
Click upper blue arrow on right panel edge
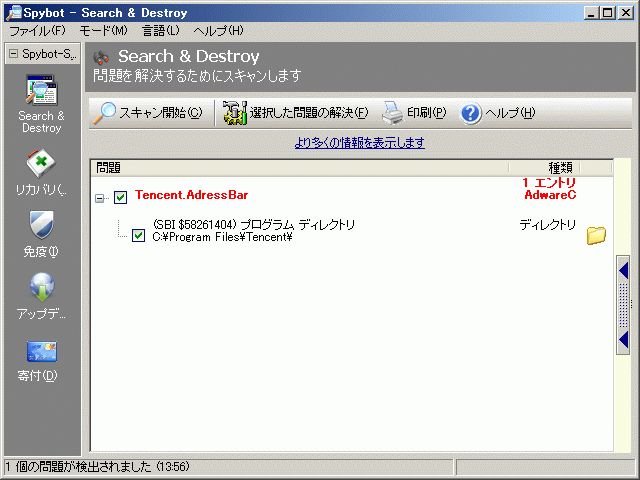pyautogui.click(x=623, y=267)
